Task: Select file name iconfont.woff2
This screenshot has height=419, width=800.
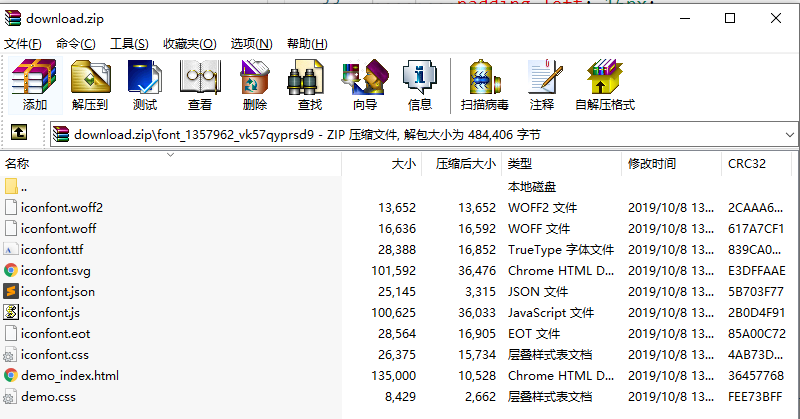Action: pyautogui.click(x=62, y=207)
